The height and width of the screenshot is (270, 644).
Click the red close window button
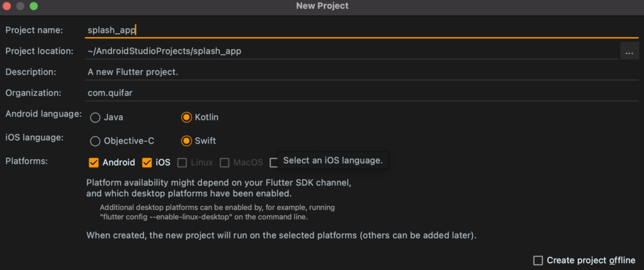coord(7,6)
